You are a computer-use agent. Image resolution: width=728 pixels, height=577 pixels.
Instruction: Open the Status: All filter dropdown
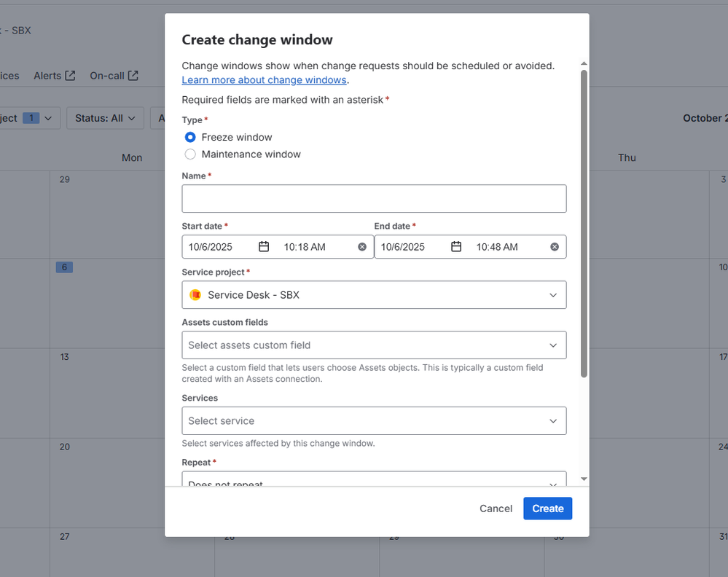(x=105, y=117)
